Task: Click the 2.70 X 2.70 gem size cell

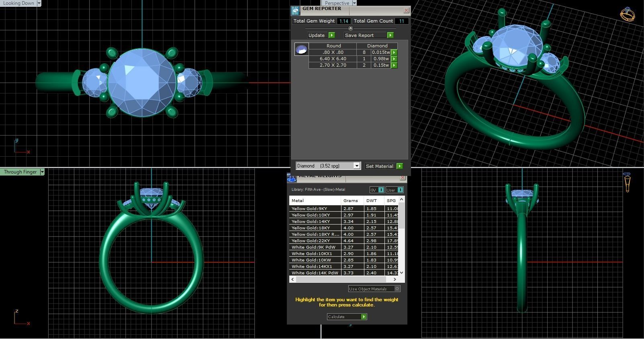Action: pyautogui.click(x=333, y=65)
